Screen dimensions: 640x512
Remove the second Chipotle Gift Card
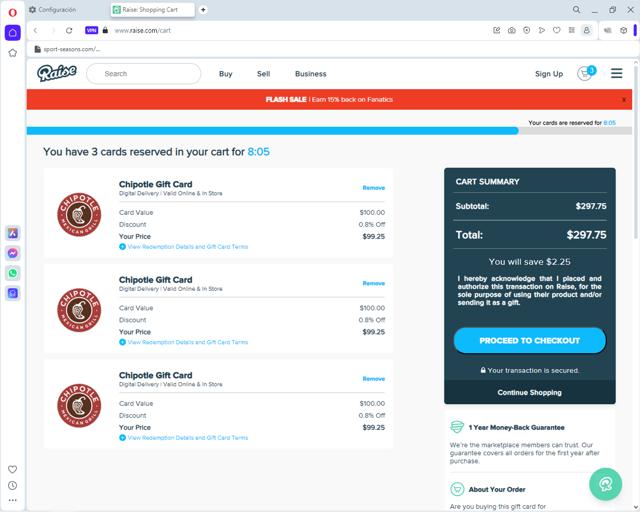click(x=373, y=283)
